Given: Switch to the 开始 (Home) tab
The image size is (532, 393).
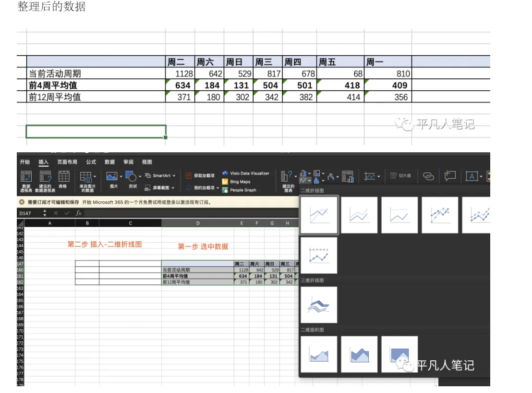Looking at the screenshot, I should tap(25, 162).
